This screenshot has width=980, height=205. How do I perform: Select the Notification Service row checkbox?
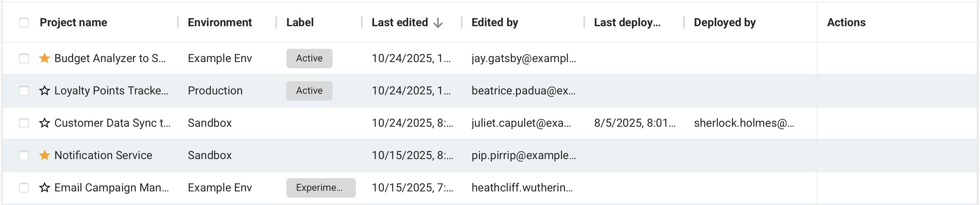(24, 155)
